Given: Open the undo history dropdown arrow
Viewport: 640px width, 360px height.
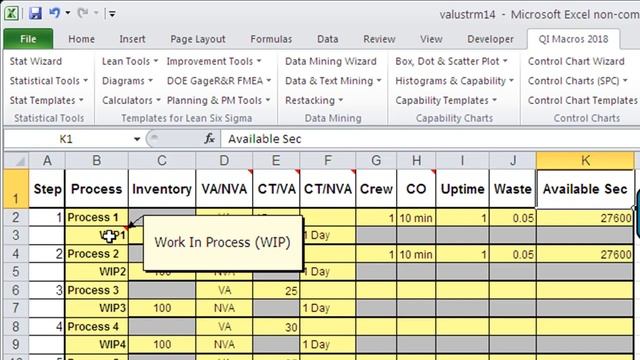Looking at the screenshot, I should [x=68, y=13].
